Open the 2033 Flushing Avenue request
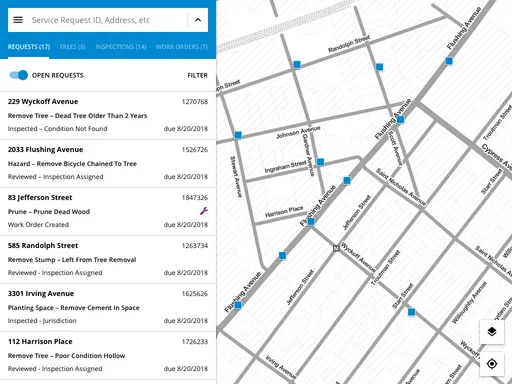The width and height of the screenshot is (512, 384). 108,163
